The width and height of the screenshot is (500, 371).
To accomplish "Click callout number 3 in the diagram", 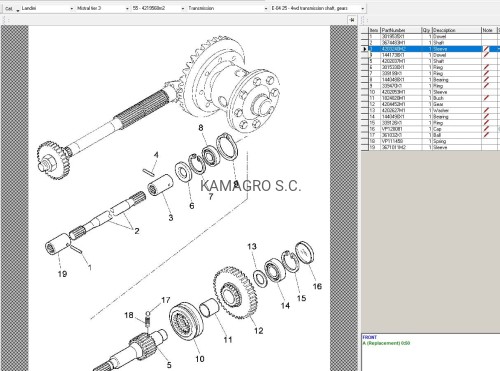I will click(171, 218).
